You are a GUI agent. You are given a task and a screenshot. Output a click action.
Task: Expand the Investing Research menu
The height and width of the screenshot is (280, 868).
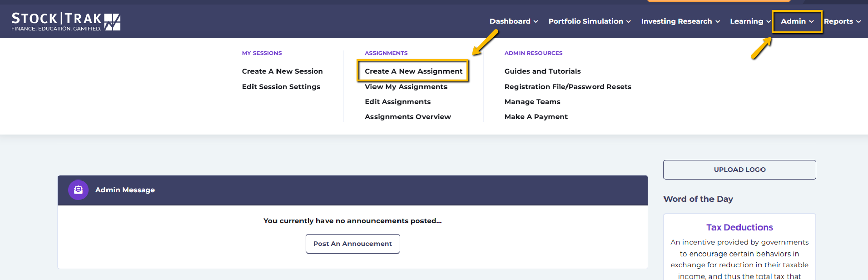680,21
